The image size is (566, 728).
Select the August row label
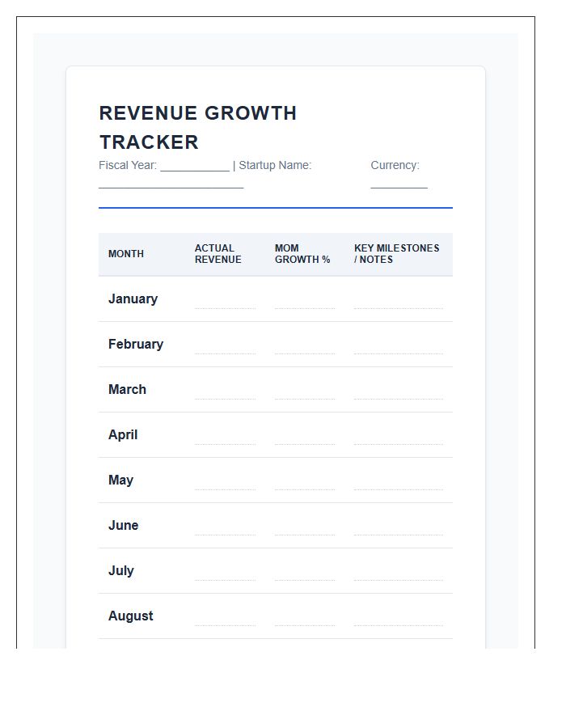[x=131, y=616]
